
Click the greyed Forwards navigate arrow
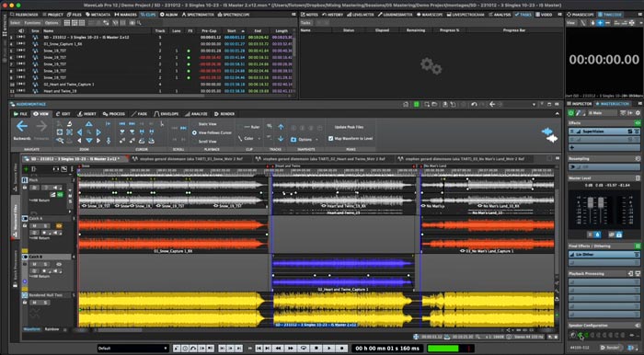(41, 126)
